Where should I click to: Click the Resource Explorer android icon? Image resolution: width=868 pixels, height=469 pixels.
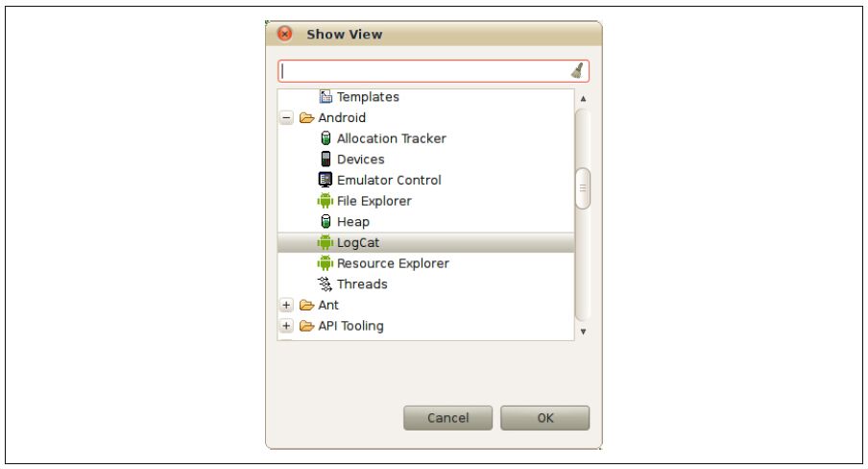click(325, 263)
